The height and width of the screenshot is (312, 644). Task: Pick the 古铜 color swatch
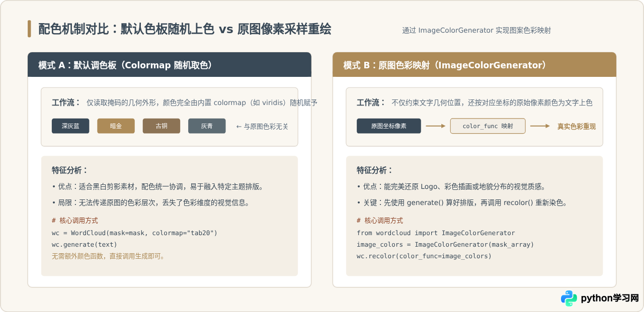[x=162, y=126]
